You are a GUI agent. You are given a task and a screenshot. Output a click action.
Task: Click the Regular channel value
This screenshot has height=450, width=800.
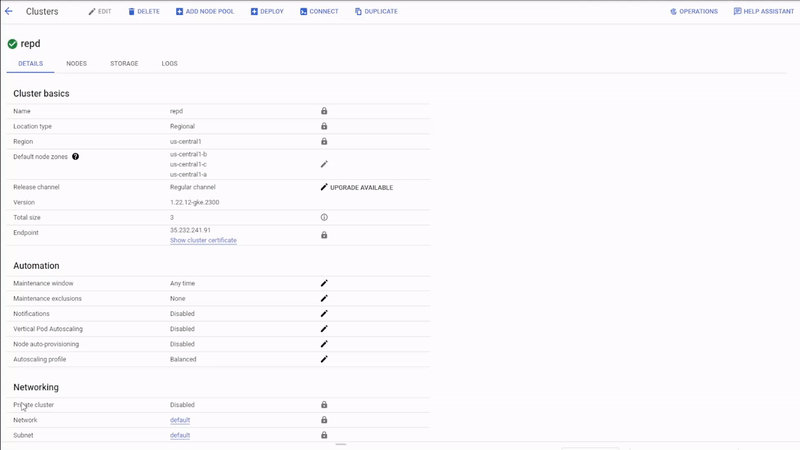point(192,187)
